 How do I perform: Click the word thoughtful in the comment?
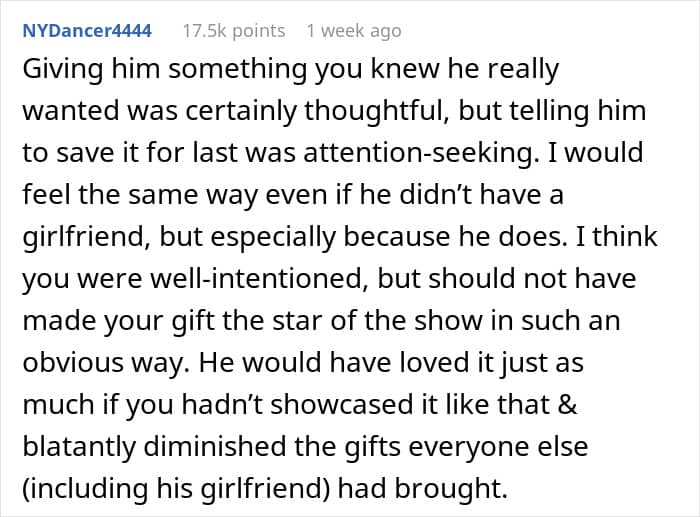[377, 111]
